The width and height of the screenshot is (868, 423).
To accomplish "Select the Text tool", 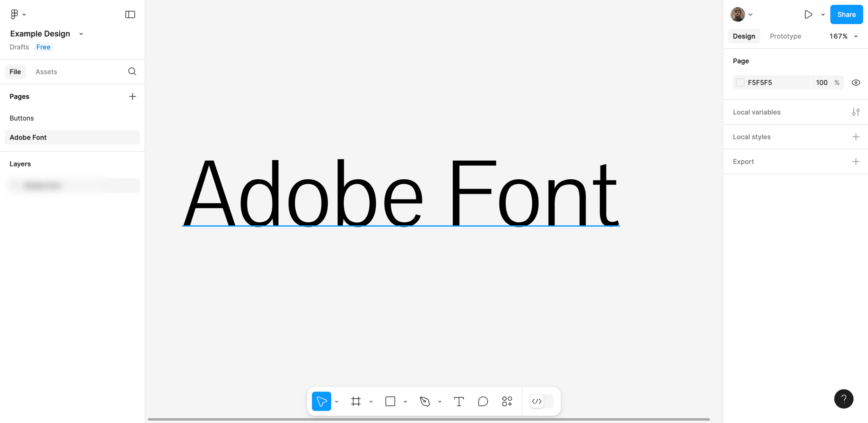I will point(459,401).
